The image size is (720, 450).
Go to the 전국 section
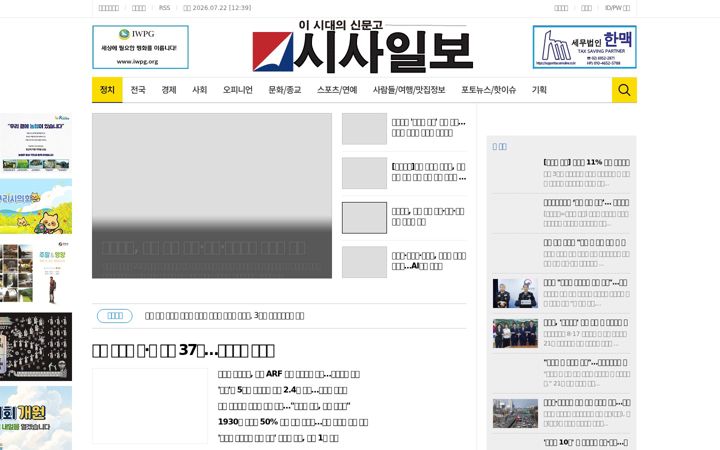tap(138, 90)
